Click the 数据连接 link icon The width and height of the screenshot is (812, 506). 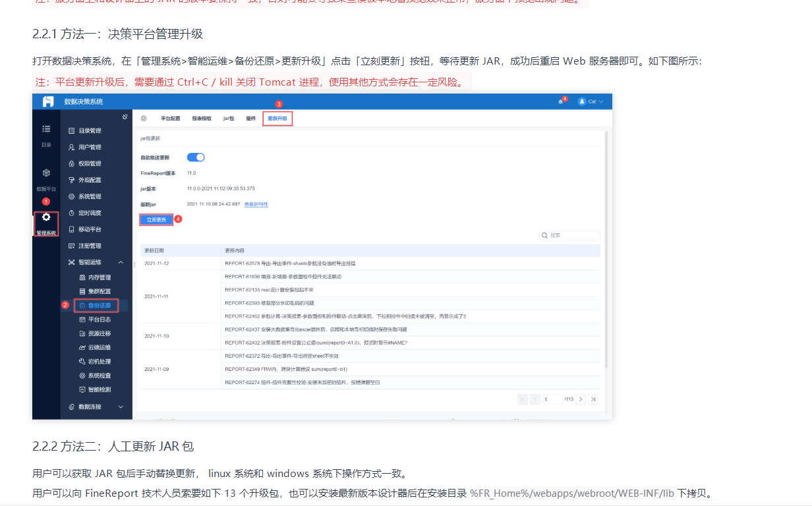[72, 407]
